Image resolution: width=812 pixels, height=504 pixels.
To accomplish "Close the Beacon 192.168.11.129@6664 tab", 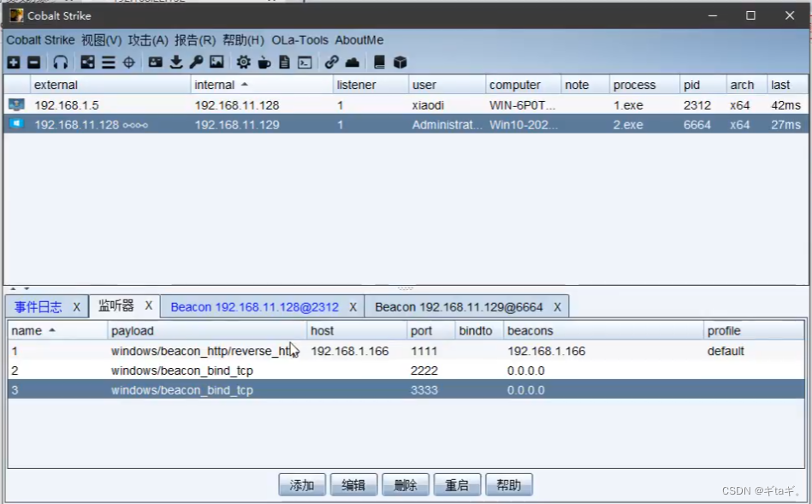I will (557, 307).
